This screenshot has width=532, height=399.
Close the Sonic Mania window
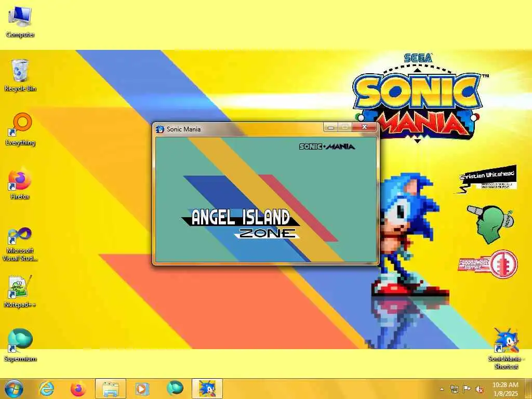pyautogui.click(x=364, y=127)
